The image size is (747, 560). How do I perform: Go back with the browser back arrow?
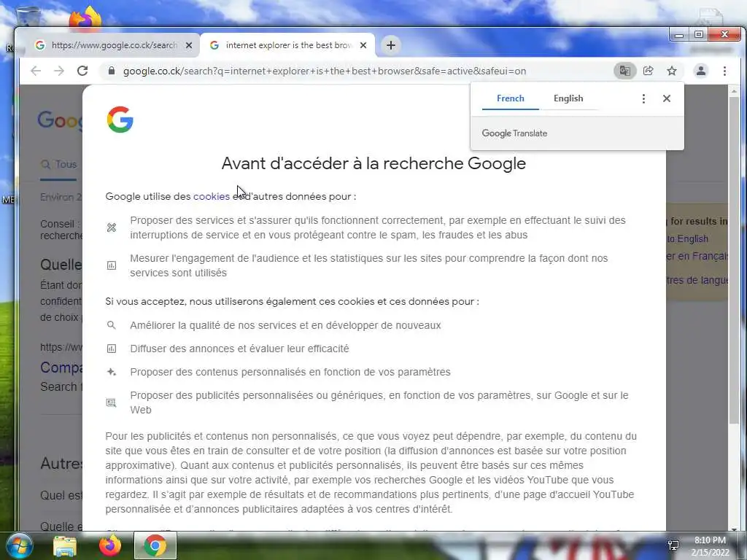pos(36,71)
